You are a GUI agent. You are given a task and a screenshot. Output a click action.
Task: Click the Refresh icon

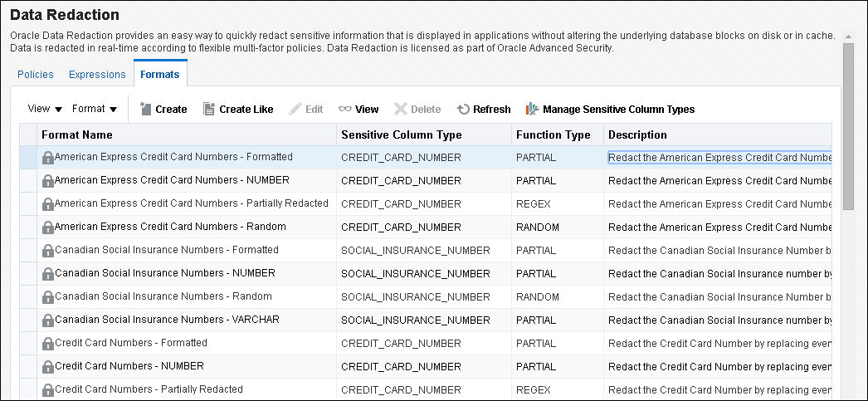(463, 109)
